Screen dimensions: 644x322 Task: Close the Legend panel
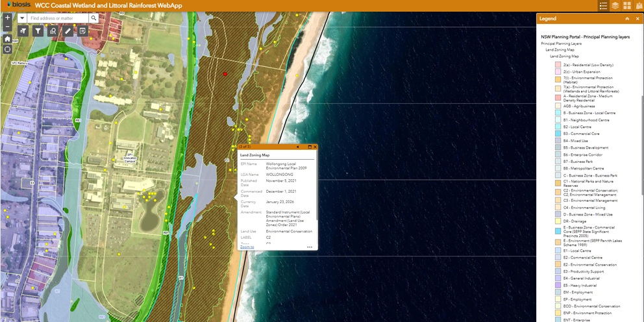[637, 19]
